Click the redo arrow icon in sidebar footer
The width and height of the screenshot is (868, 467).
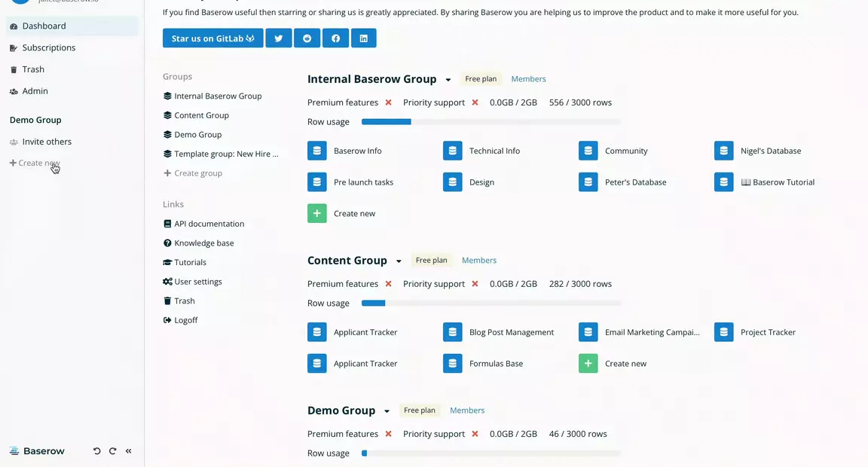112,451
